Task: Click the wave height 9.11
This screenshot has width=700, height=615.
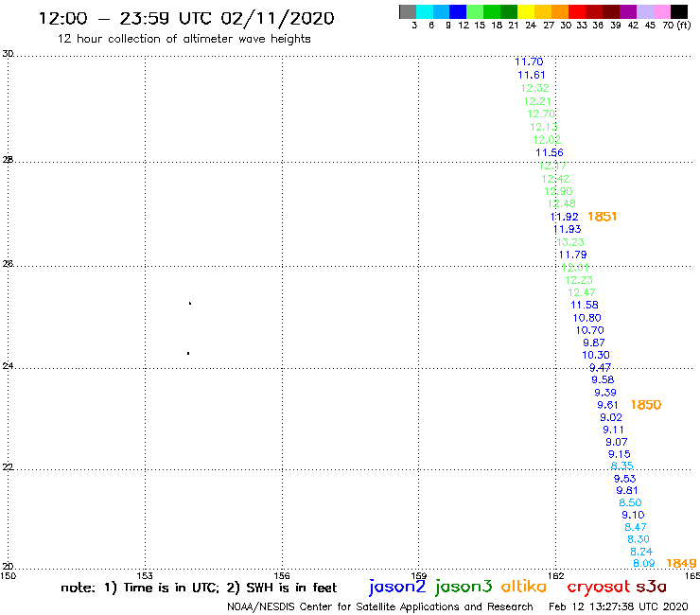Action: coord(613,430)
